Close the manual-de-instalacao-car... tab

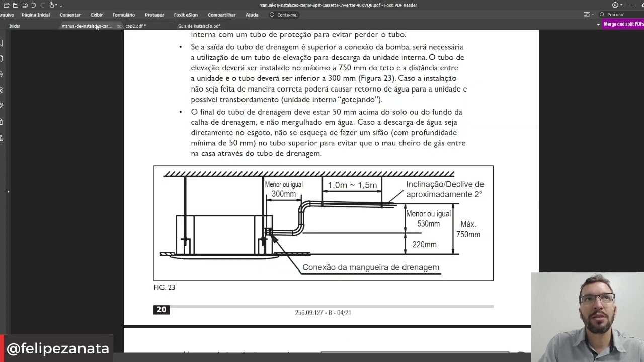(x=120, y=26)
